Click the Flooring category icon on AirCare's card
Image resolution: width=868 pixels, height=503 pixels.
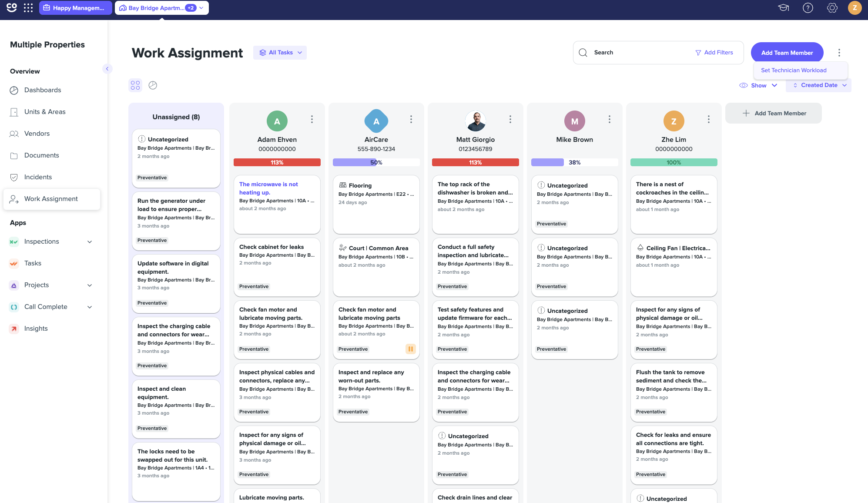pyautogui.click(x=343, y=185)
